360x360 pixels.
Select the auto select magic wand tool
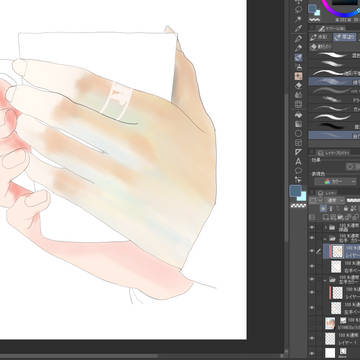tap(299, 19)
